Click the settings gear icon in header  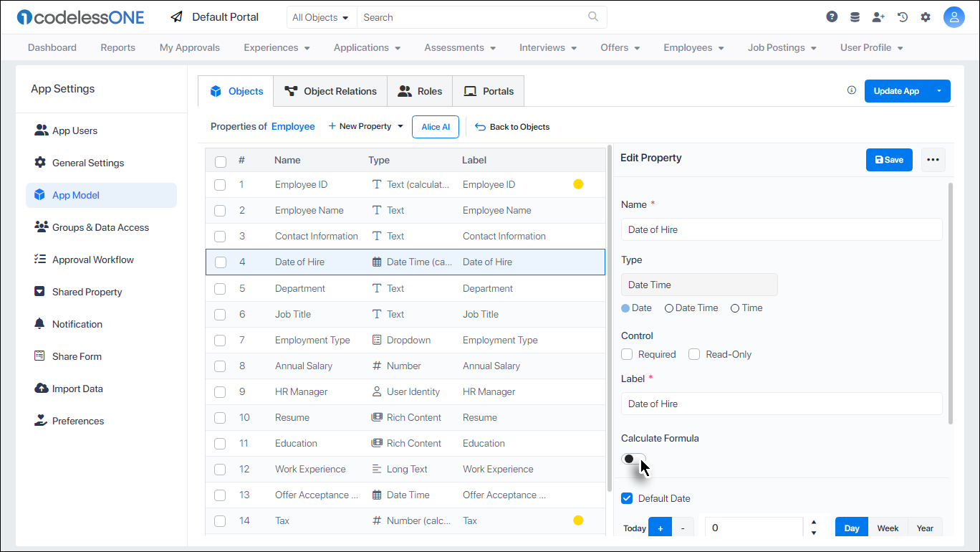coord(926,17)
